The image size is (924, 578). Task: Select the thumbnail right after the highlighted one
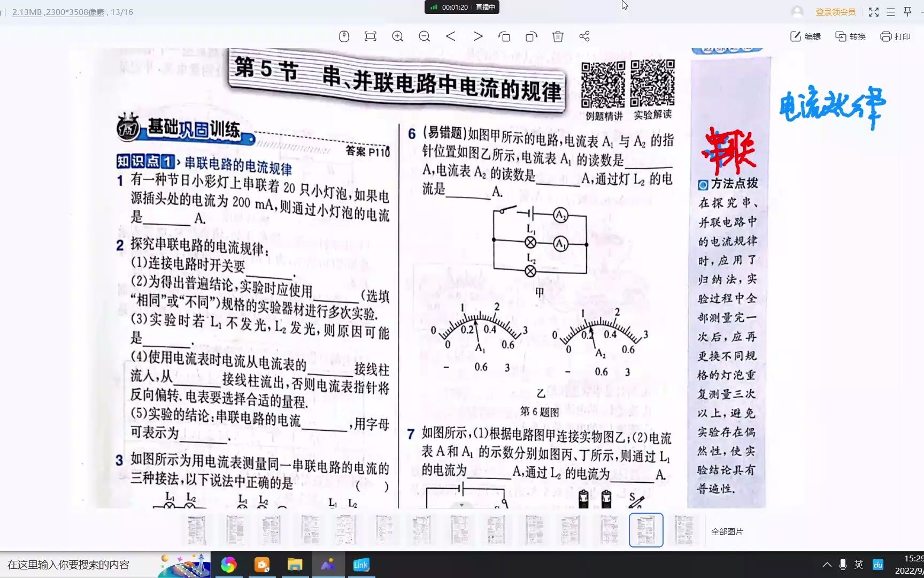point(684,530)
